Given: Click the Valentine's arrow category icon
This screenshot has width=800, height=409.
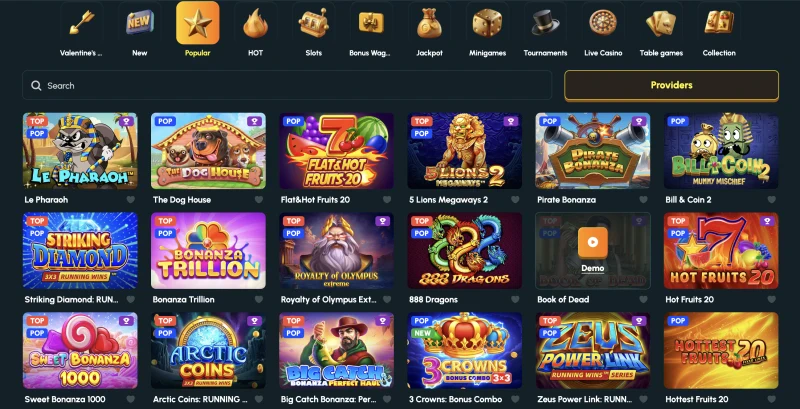Looking at the screenshot, I should click(82, 23).
